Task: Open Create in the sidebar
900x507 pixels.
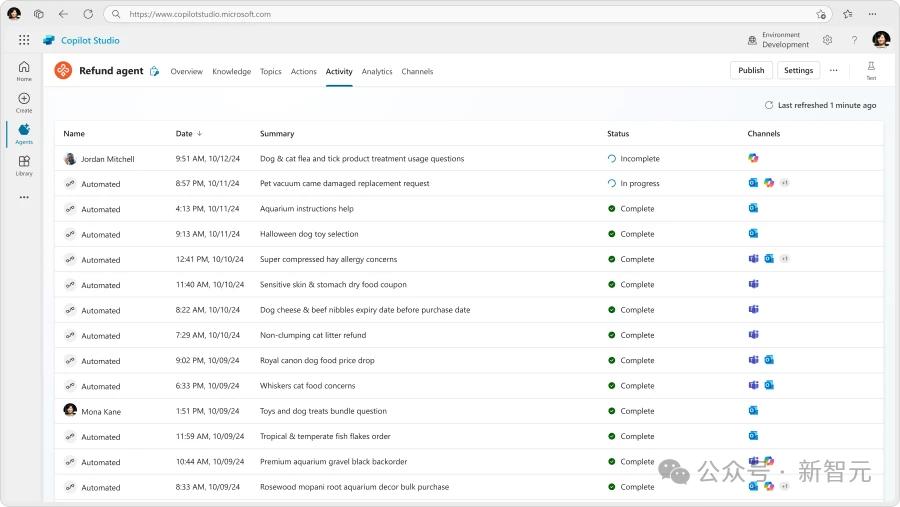Action: [24, 102]
